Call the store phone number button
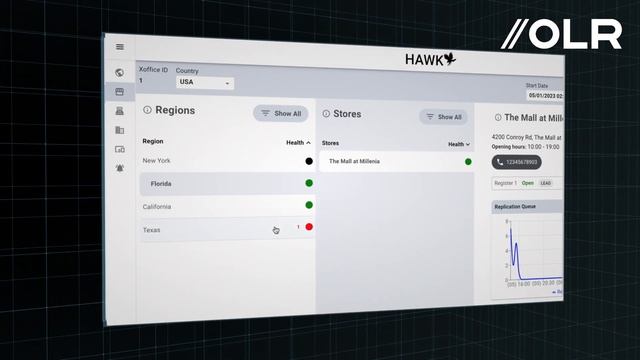The height and width of the screenshot is (360, 640). 517,162
